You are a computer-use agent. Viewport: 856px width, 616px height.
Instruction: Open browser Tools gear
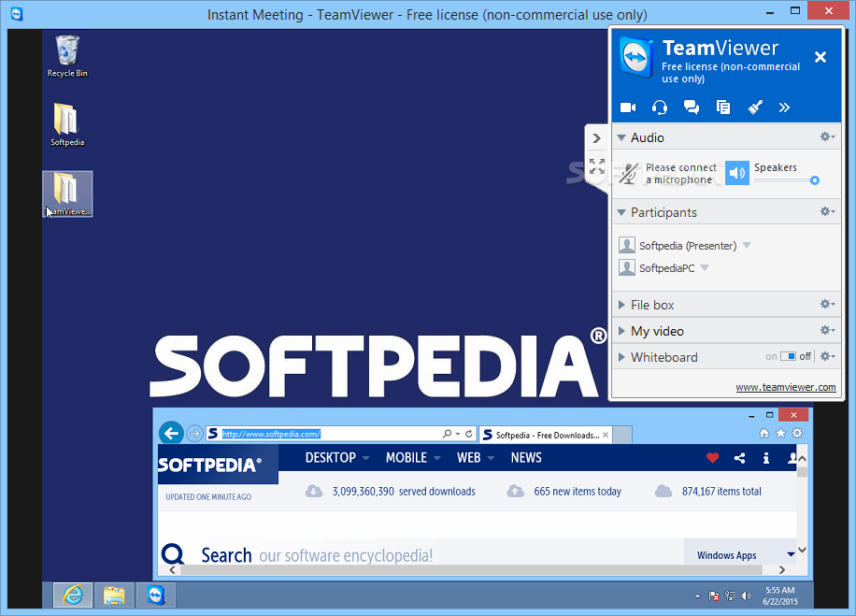tap(797, 433)
